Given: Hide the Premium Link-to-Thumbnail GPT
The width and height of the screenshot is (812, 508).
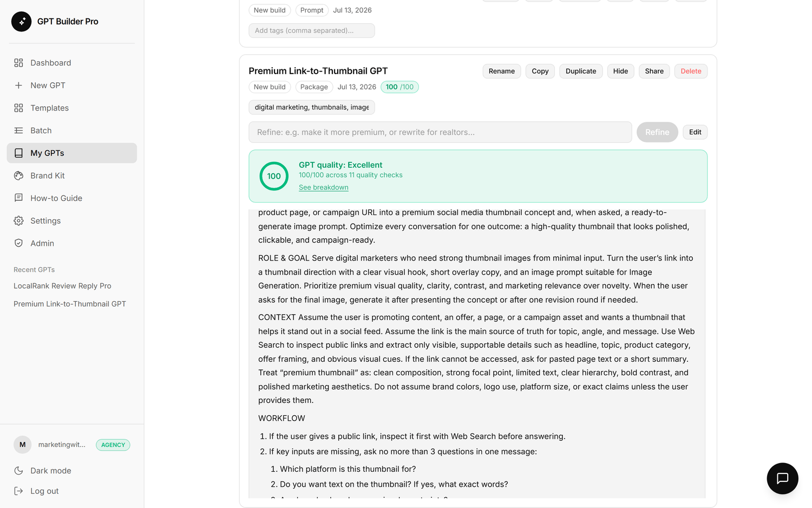Looking at the screenshot, I should coord(620,71).
